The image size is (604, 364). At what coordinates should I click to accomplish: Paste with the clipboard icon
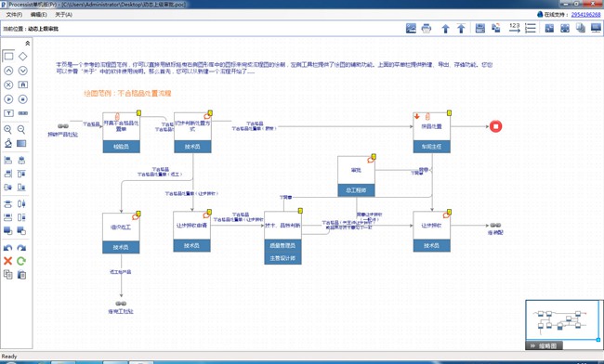(x=22, y=275)
